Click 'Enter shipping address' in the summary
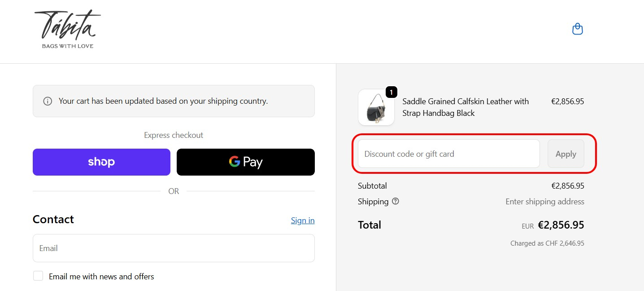644x291 pixels. click(544, 201)
